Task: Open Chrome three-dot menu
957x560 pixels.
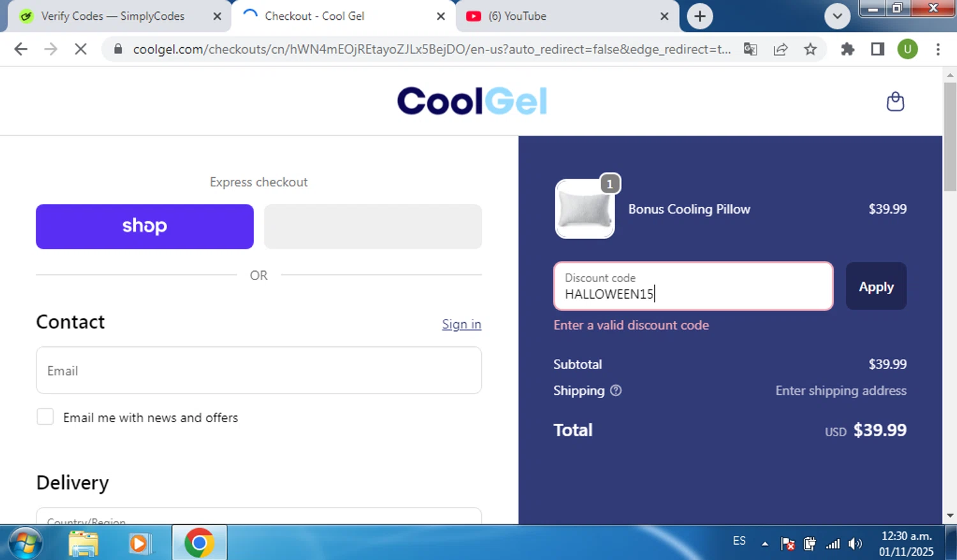Action: (938, 49)
